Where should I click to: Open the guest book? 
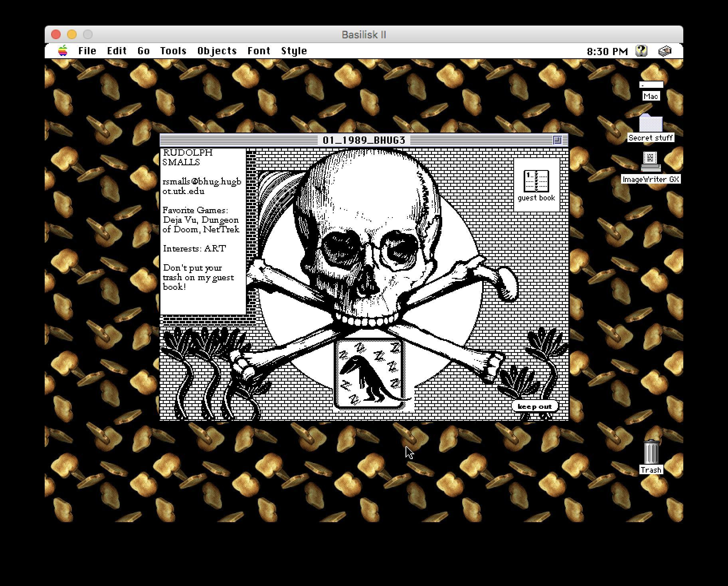point(537,182)
